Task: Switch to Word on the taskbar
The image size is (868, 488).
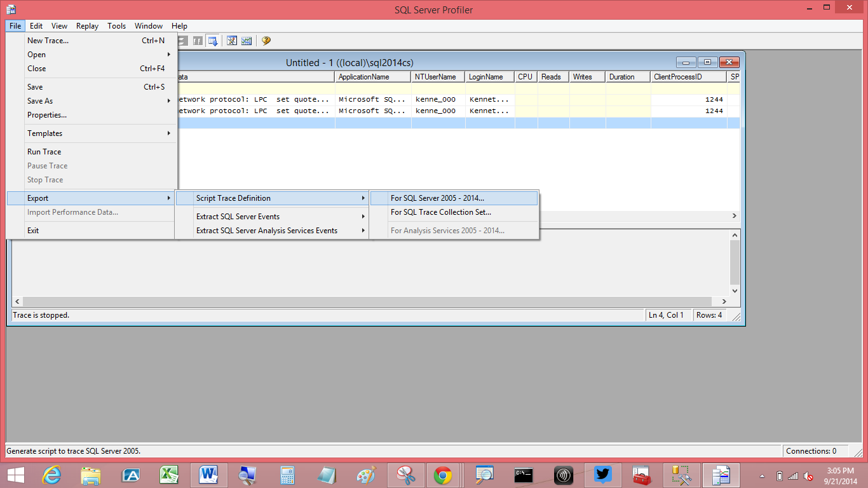Action: [208, 475]
